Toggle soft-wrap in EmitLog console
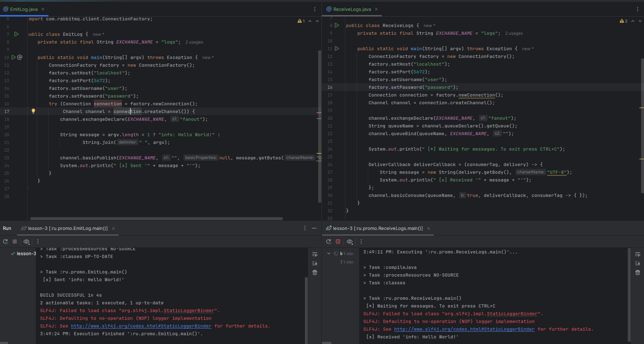Image resolution: width=644 pixels, height=344 pixels. 315,254
